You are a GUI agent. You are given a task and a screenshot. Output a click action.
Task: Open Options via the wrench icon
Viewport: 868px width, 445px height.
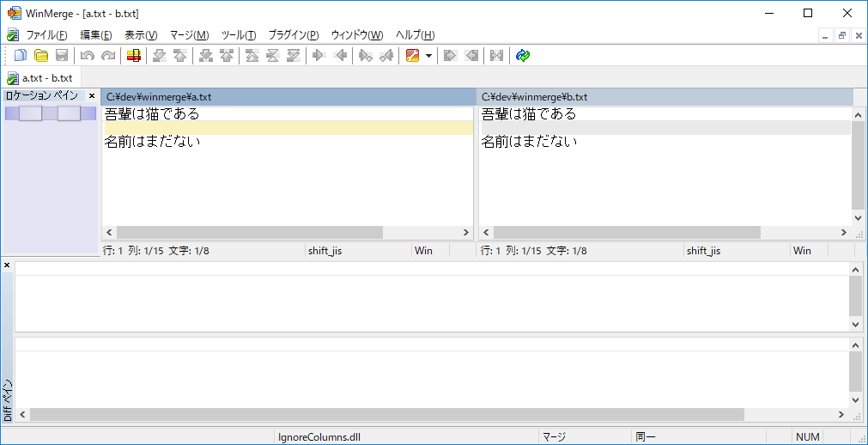click(x=412, y=56)
